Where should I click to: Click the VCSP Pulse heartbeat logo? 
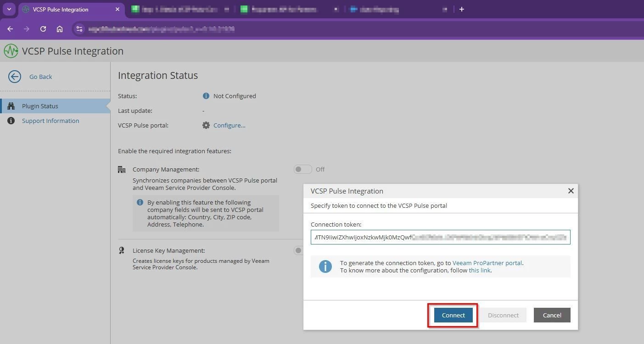click(x=11, y=51)
